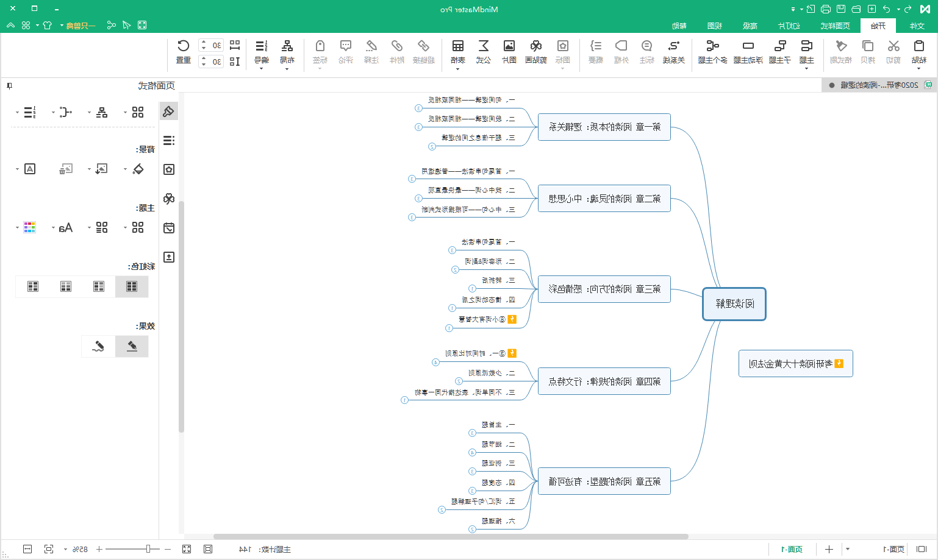938x560 pixels.
Task: Click the Cut (剪切) scissors icon
Action: [893, 46]
